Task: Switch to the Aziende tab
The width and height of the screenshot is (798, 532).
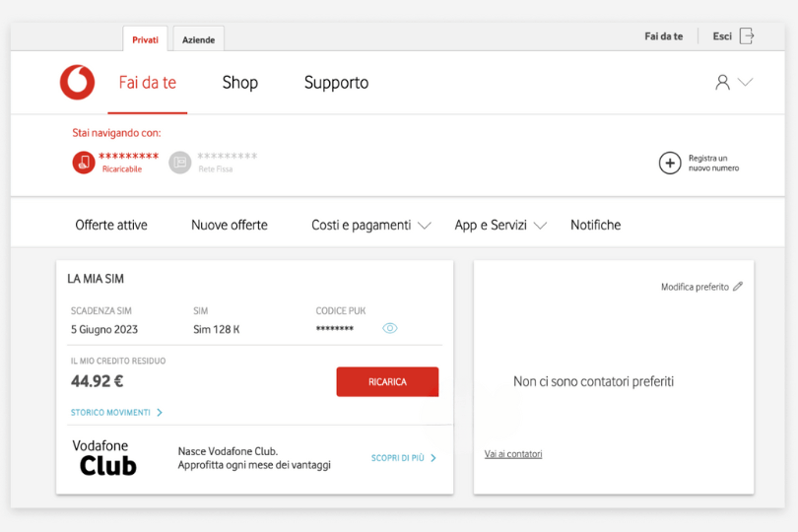Action: pyautogui.click(x=198, y=39)
